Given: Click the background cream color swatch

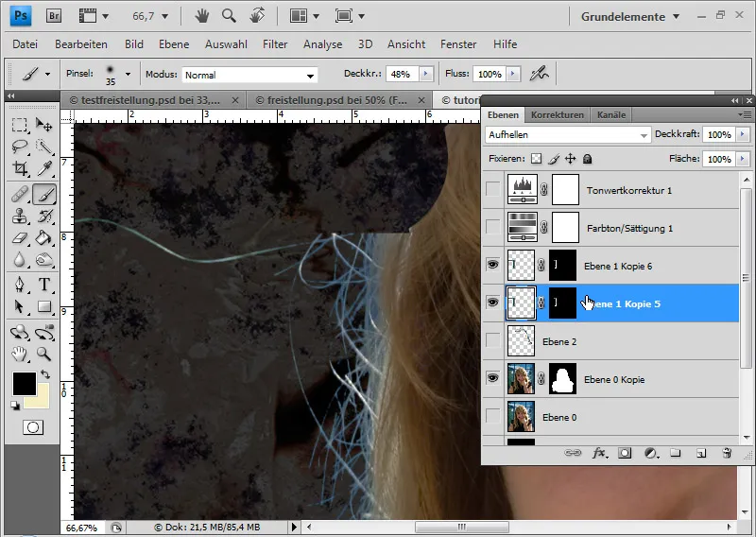Looking at the screenshot, I should [43, 400].
